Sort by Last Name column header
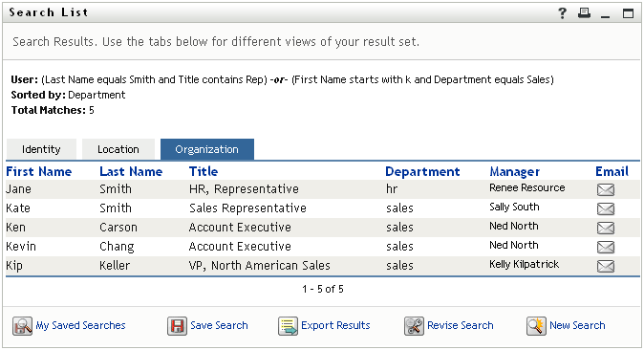This screenshot has height=350, width=644. pyautogui.click(x=131, y=171)
